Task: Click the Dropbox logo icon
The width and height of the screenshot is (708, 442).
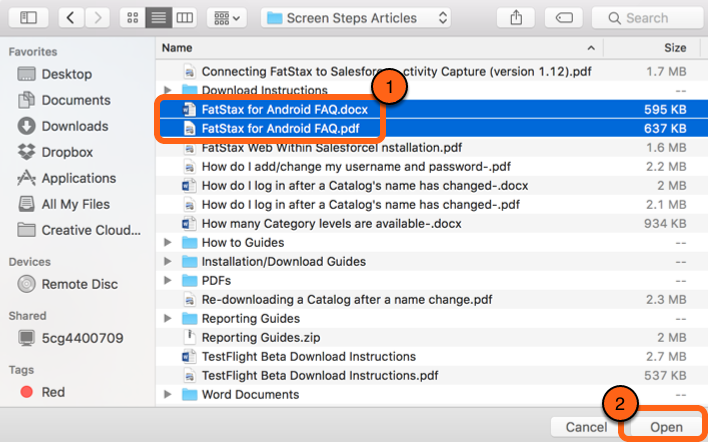Action: (x=26, y=152)
